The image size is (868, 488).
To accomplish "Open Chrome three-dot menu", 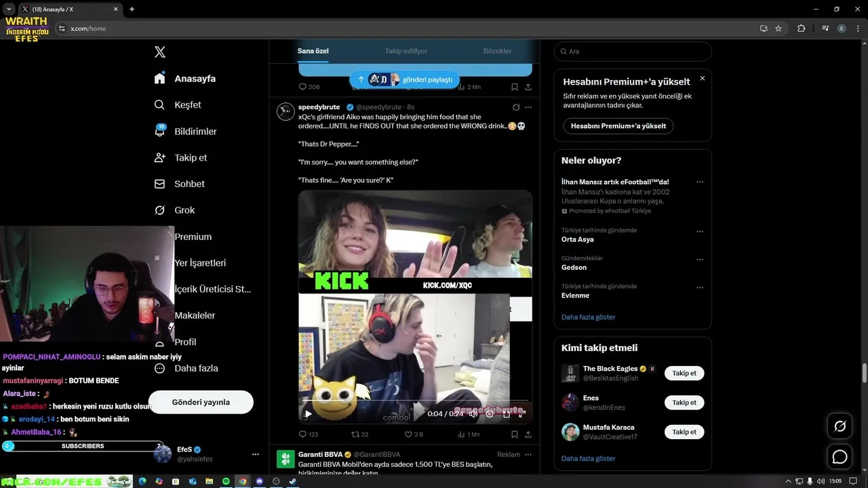I will tap(858, 28).
